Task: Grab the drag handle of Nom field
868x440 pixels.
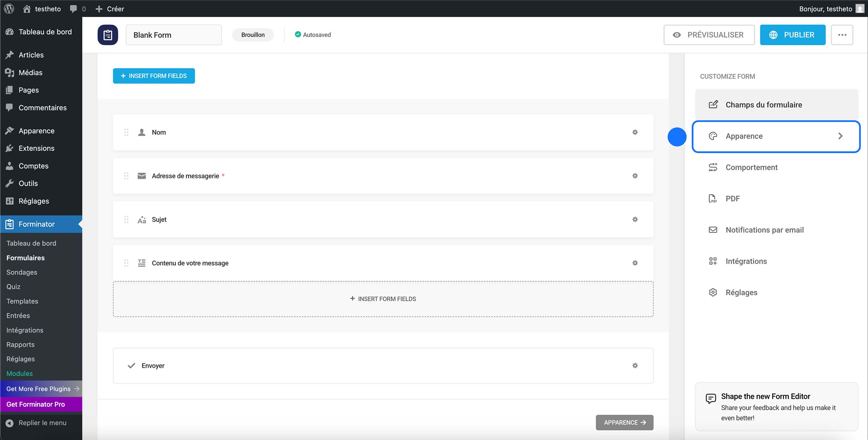Action: (x=126, y=132)
